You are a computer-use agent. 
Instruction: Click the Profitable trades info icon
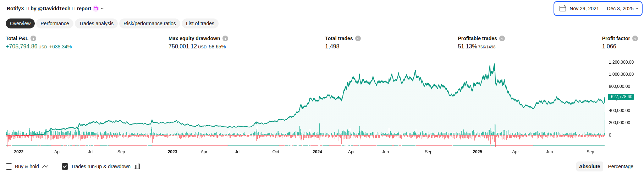coord(502,38)
